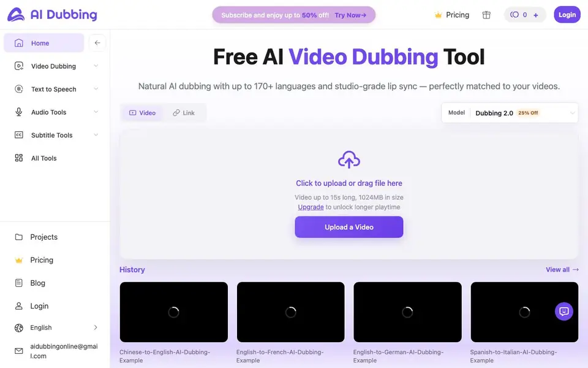Click the Upgrade link
Screen dimensions: 588x368
pyautogui.click(x=311, y=207)
